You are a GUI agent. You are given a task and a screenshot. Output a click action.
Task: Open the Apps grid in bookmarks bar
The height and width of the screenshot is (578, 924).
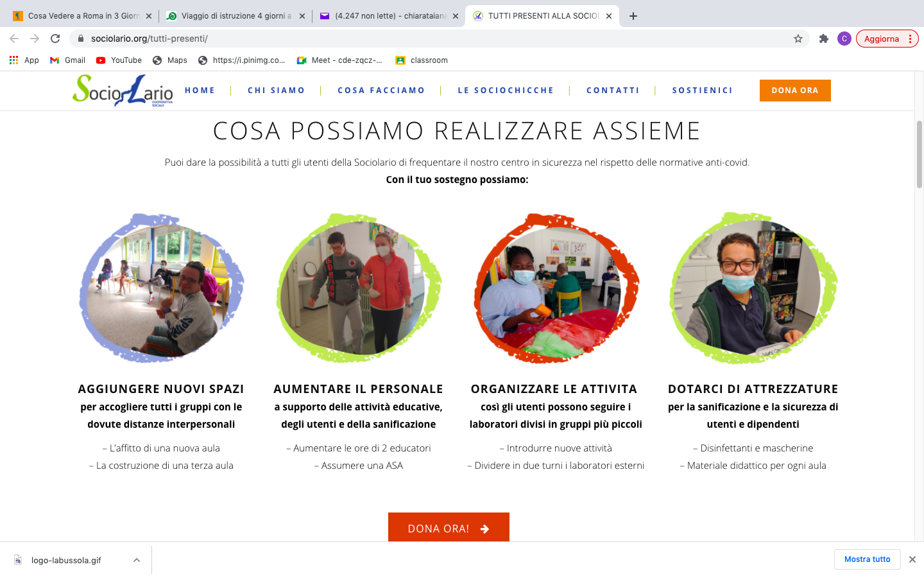tap(24, 60)
